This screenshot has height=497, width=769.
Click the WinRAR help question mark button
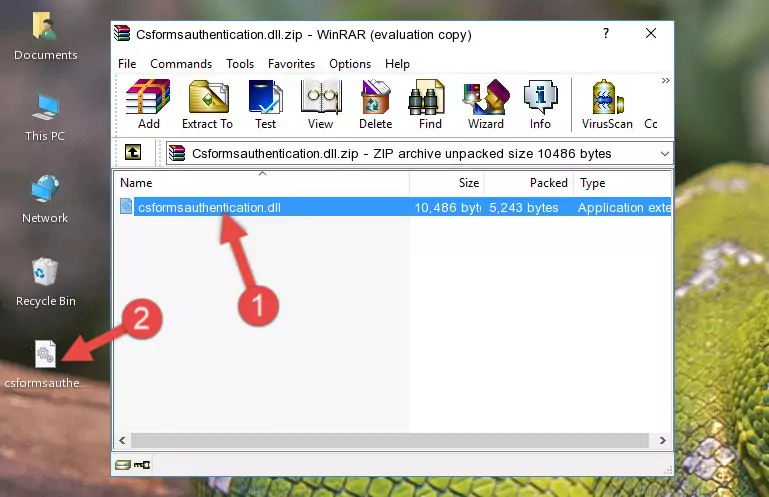pyautogui.click(x=606, y=33)
